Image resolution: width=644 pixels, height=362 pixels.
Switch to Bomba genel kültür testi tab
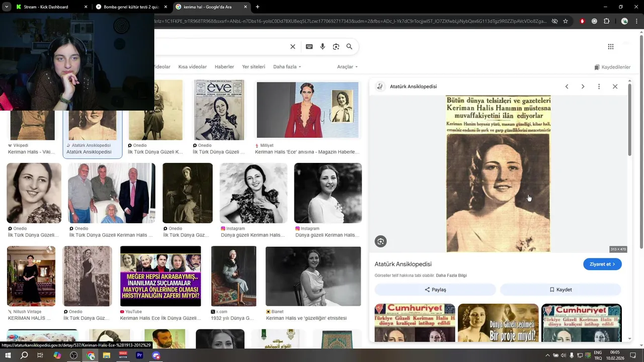(131, 7)
